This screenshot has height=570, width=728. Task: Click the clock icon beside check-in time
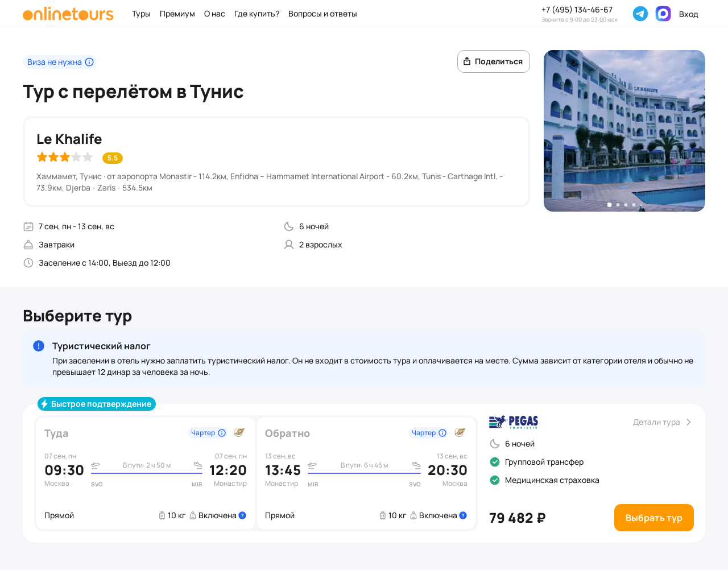28,263
